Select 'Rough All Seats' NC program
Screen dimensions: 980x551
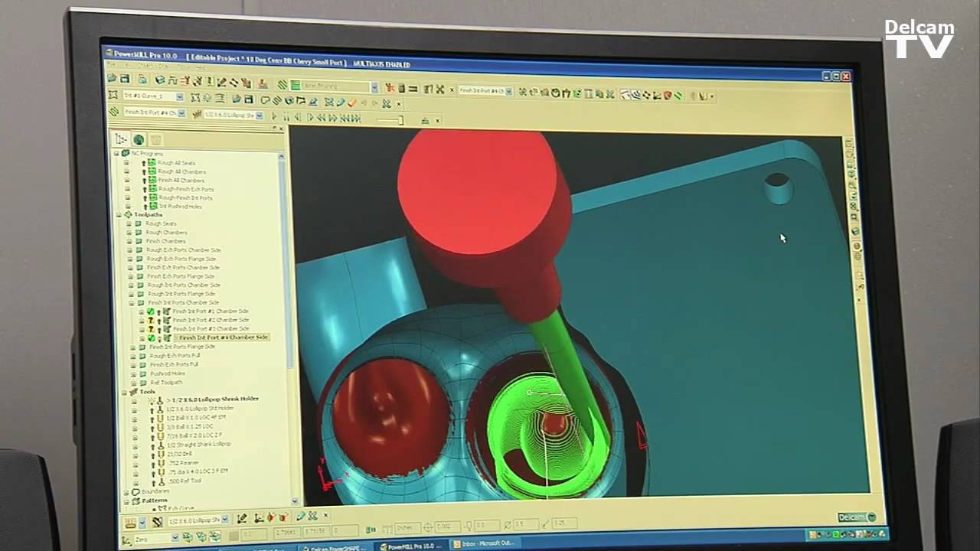pos(176,163)
